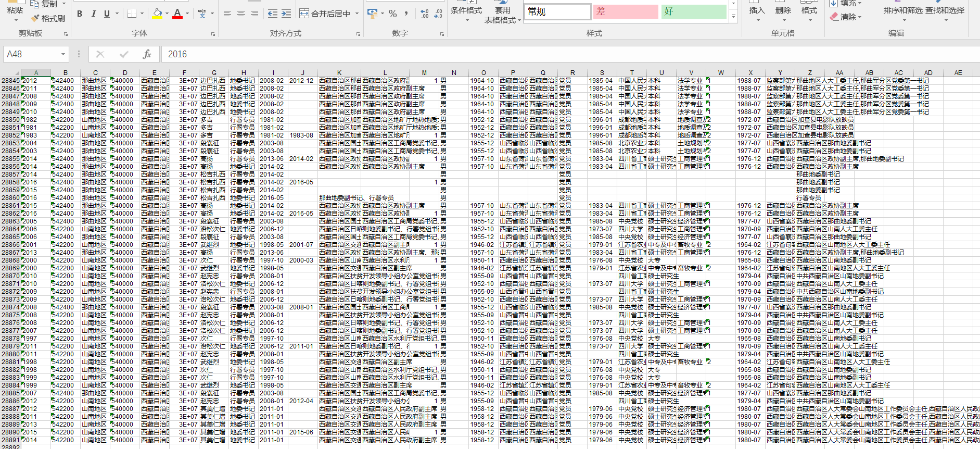
Task: Click the 格式刷 format painter
Action: [48, 18]
